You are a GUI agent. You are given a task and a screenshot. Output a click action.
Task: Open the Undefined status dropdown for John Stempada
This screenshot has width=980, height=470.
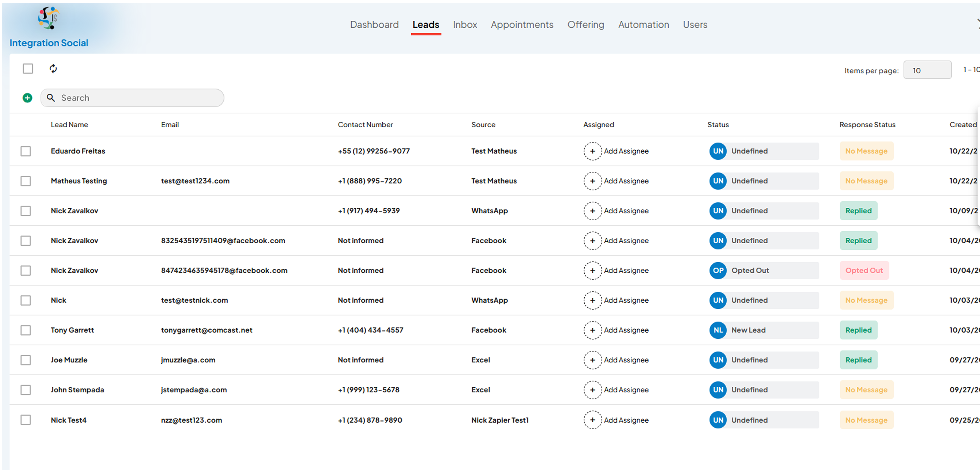pos(764,390)
